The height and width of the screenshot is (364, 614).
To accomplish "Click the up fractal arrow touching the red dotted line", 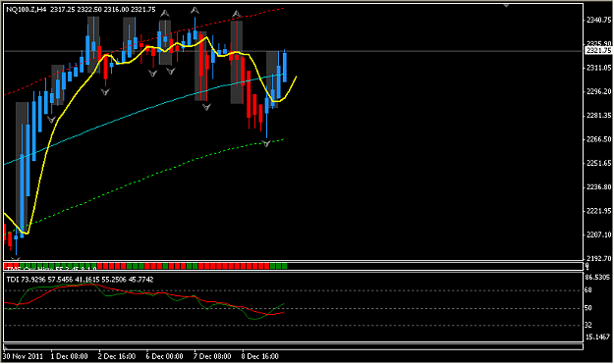I will coord(237,15).
